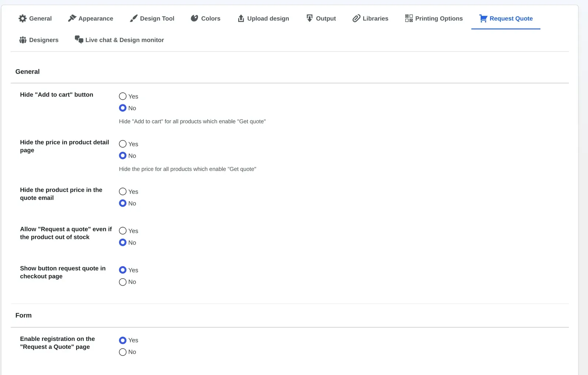The width and height of the screenshot is (588, 375).
Task: Switch to the Appearance tab label
Action: pos(96,18)
